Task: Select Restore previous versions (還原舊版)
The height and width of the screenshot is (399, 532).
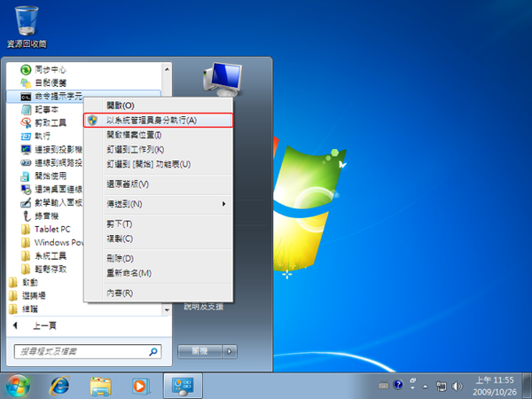Action: 158,184
